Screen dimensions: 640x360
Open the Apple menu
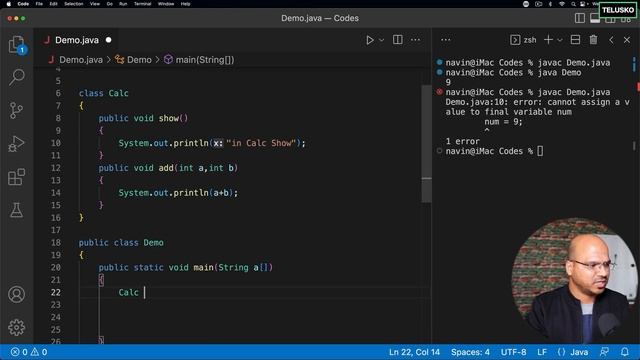(9, 4)
